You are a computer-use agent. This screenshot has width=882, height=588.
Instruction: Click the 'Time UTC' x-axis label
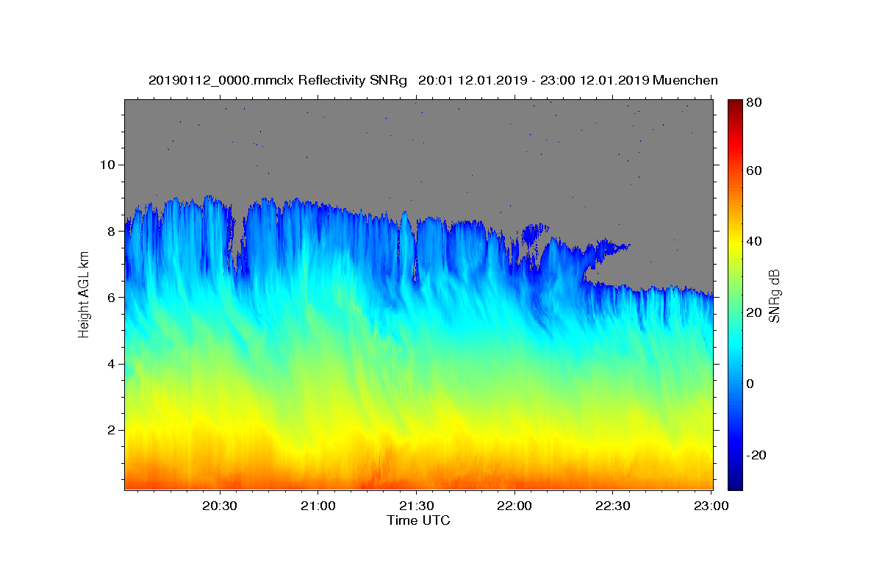click(x=418, y=520)
